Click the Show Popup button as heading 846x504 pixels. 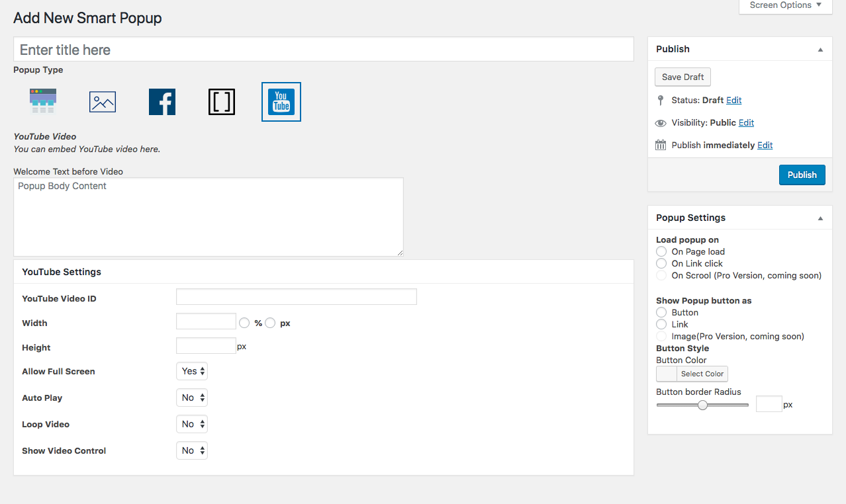704,301
